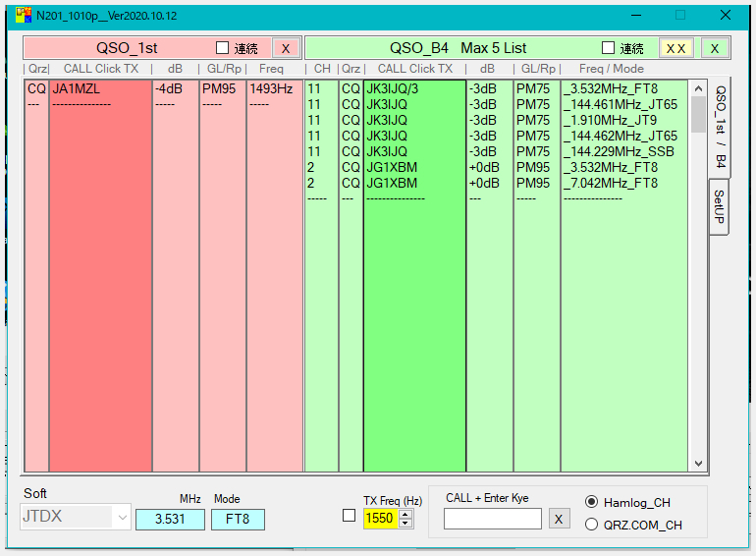Click X button in QSO_1st header

[285, 48]
